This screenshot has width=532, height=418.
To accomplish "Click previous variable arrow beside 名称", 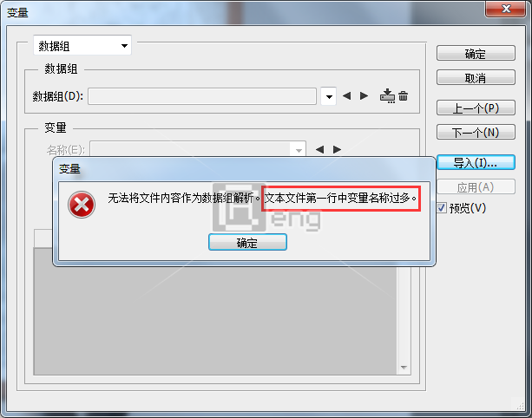I will point(319,149).
